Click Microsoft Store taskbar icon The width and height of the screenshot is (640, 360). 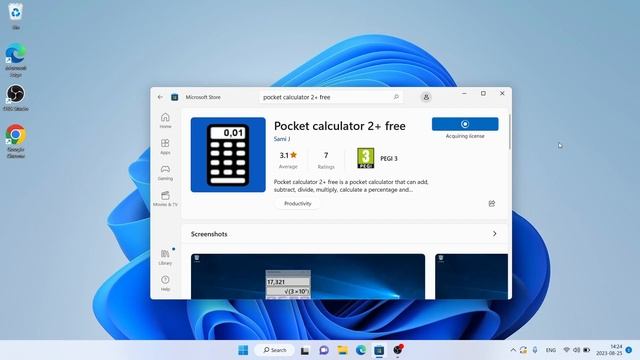point(379,350)
